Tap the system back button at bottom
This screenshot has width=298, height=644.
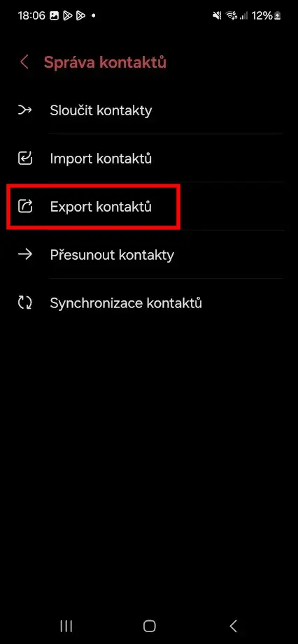233,626
